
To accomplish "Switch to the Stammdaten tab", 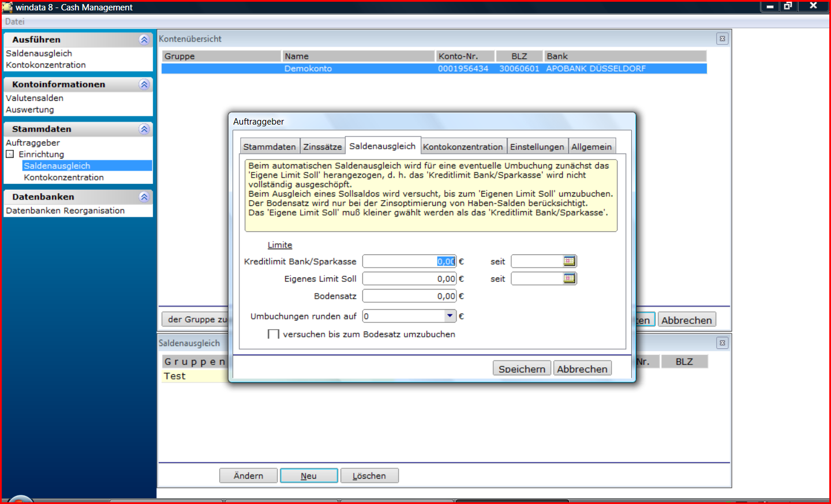I will [269, 146].
